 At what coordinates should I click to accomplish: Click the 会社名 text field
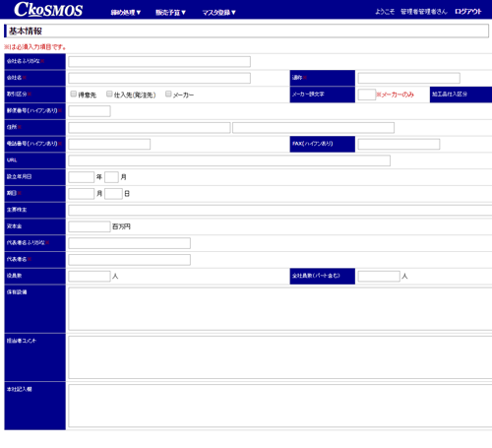(159, 78)
